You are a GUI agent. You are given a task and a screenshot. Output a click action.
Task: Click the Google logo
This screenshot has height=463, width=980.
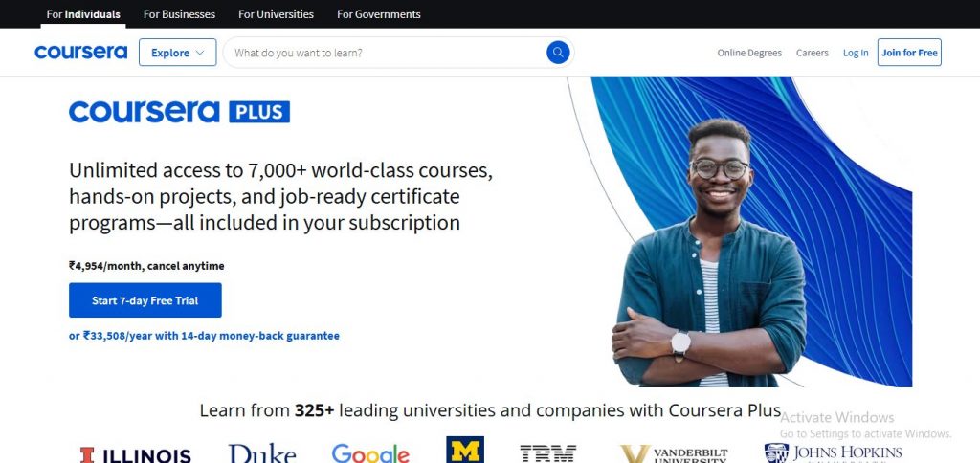click(x=370, y=453)
